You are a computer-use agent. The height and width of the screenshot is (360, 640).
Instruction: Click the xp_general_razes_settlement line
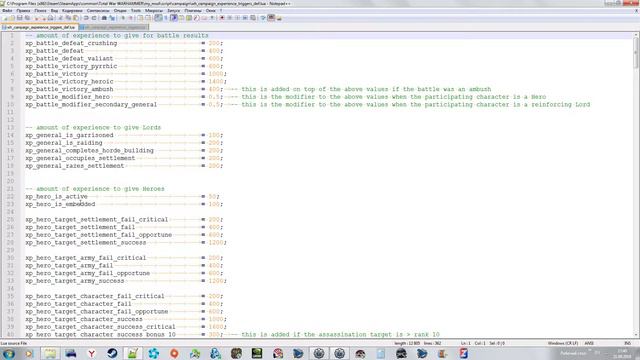click(124, 166)
